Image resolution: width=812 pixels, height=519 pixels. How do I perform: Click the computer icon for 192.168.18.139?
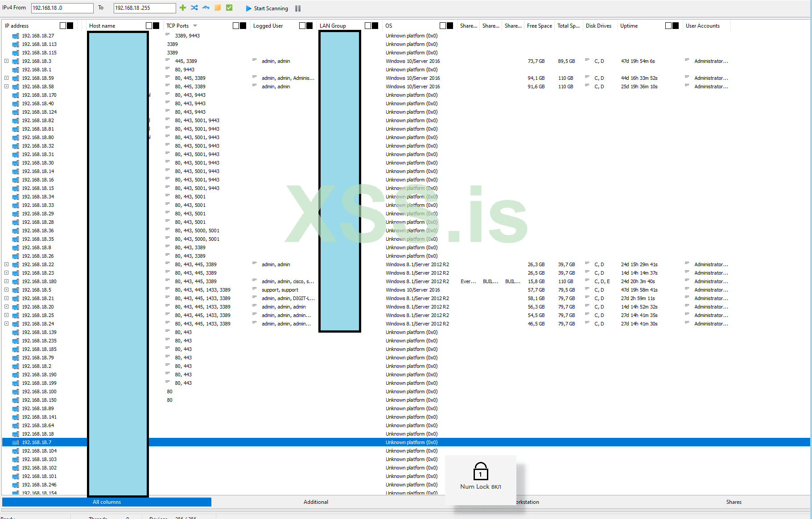[16, 333]
